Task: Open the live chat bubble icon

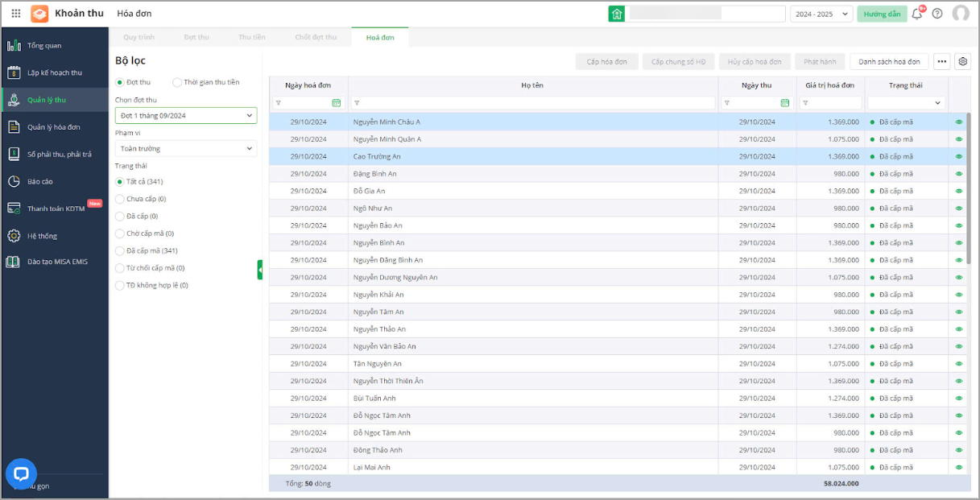Action: tap(21, 474)
